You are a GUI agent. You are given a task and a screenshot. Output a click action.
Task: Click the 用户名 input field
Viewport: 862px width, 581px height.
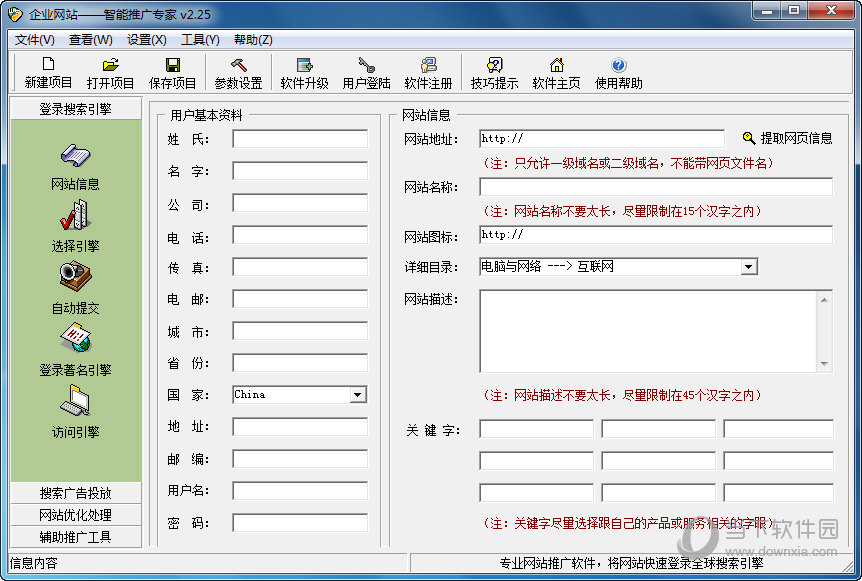(300, 491)
